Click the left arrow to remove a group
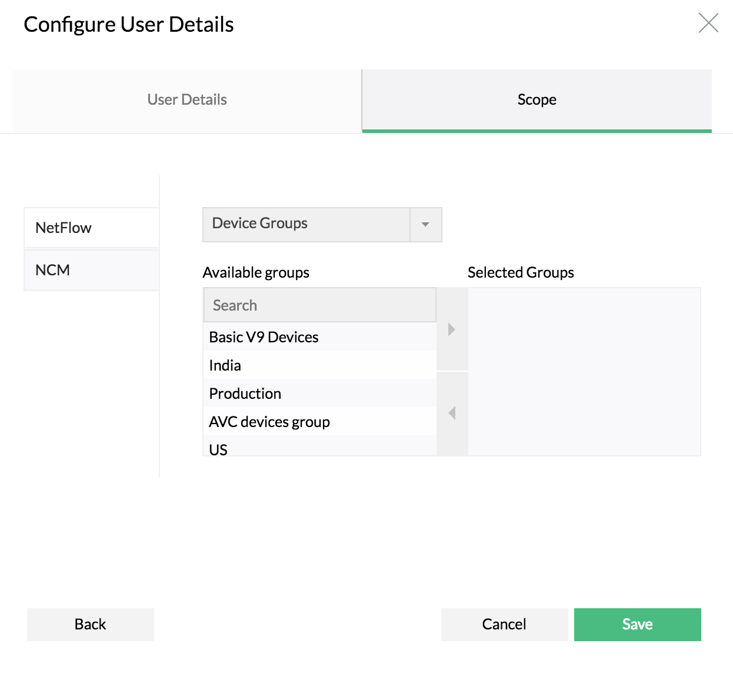The height and width of the screenshot is (700, 733). pyautogui.click(x=452, y=413)
